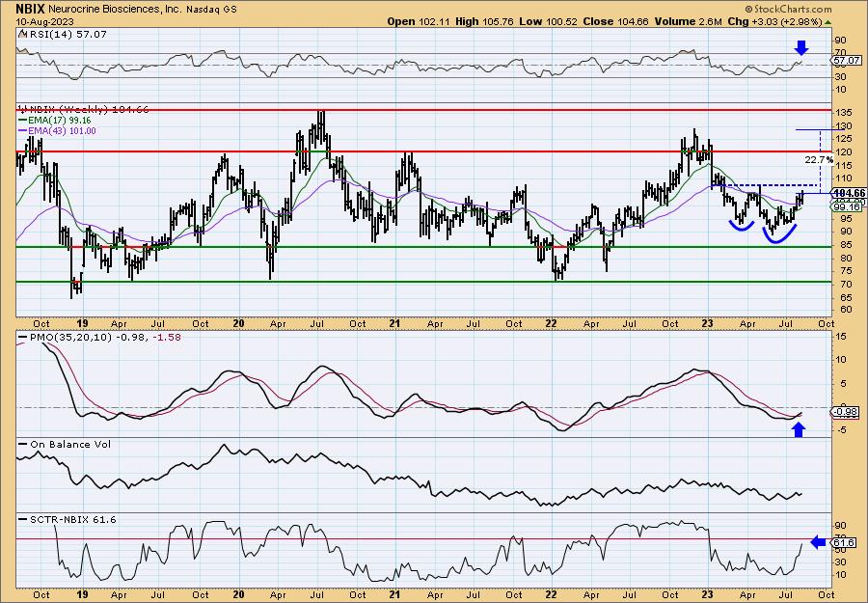Select the High 105.76 value

pyautogui.click(x=484, y=21)
